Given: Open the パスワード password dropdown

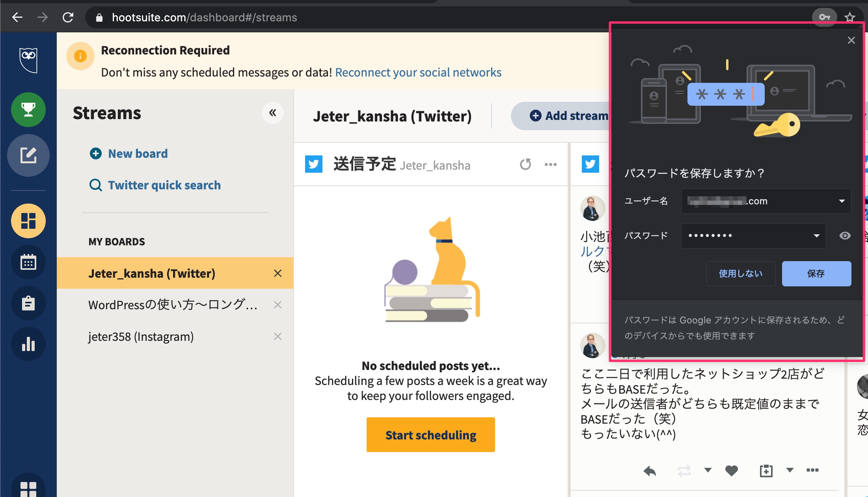Looking at the screenshot, I should [x=753, y=236].
